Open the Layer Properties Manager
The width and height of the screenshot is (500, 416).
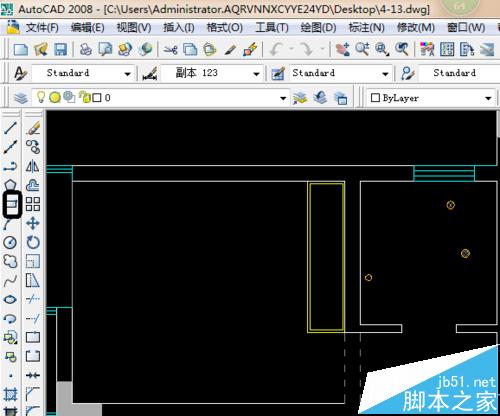click(x=20, y=98)
